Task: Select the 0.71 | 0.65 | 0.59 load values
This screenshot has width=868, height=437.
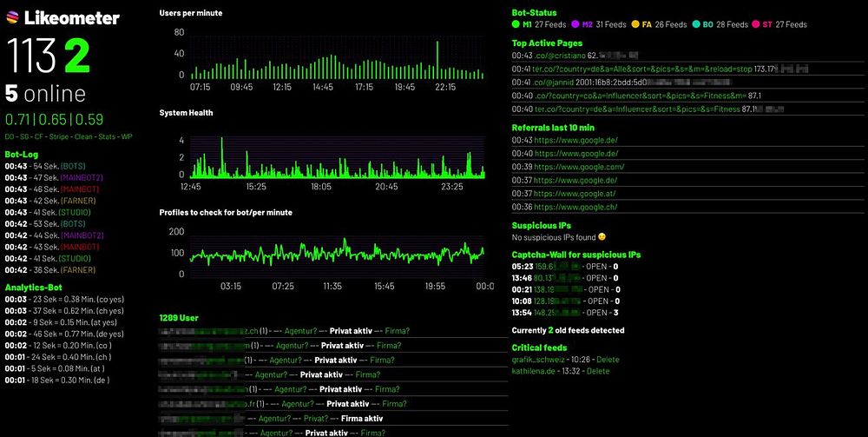Action: coord(54,120)
